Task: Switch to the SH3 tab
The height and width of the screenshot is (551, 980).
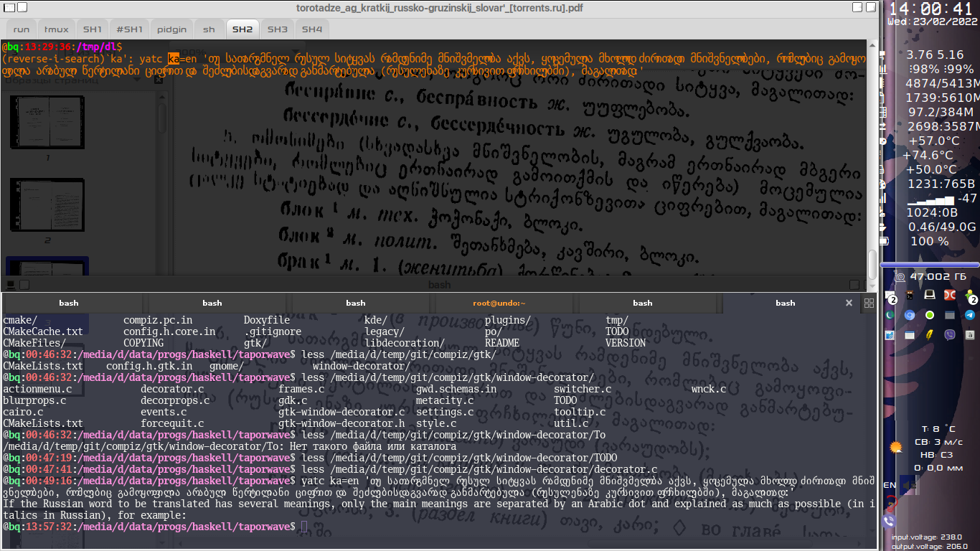Action: pos(278,29)
